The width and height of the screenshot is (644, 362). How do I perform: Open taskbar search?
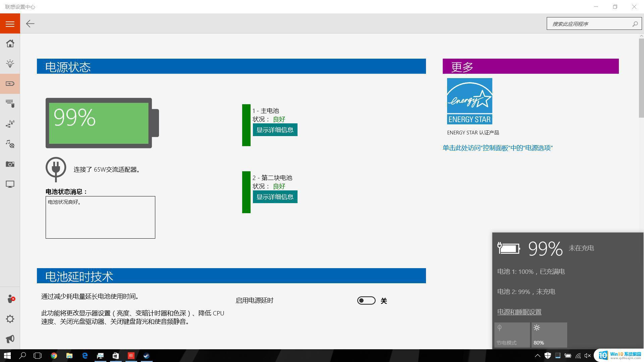click(x=23, y=356)
